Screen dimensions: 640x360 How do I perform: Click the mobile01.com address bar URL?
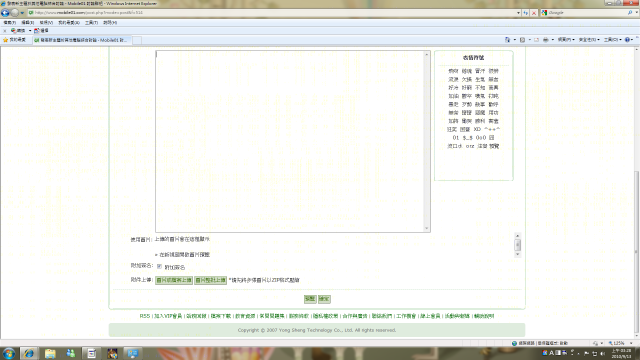[89, 13]
